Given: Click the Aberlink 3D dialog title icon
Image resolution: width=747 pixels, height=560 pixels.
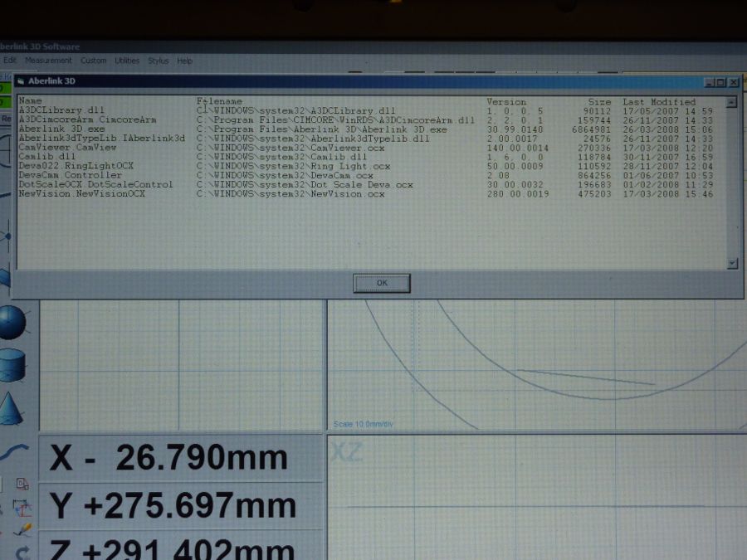Looking at the screenshot, I should 21,81.
